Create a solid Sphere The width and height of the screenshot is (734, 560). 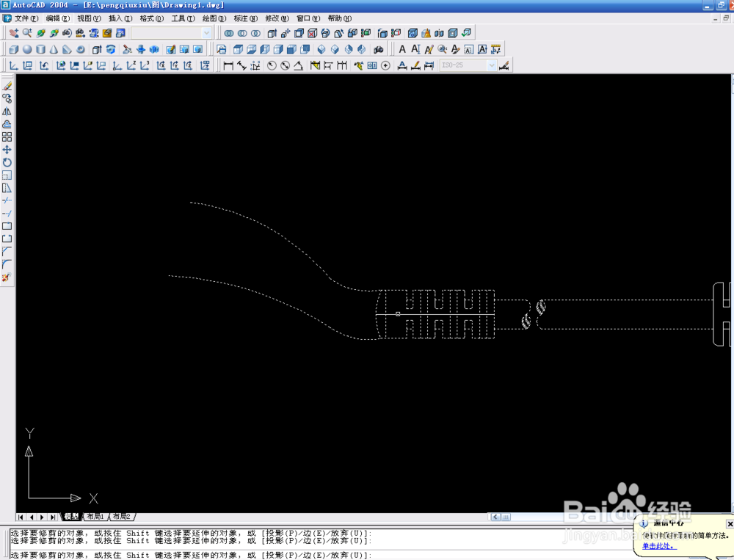27,49
